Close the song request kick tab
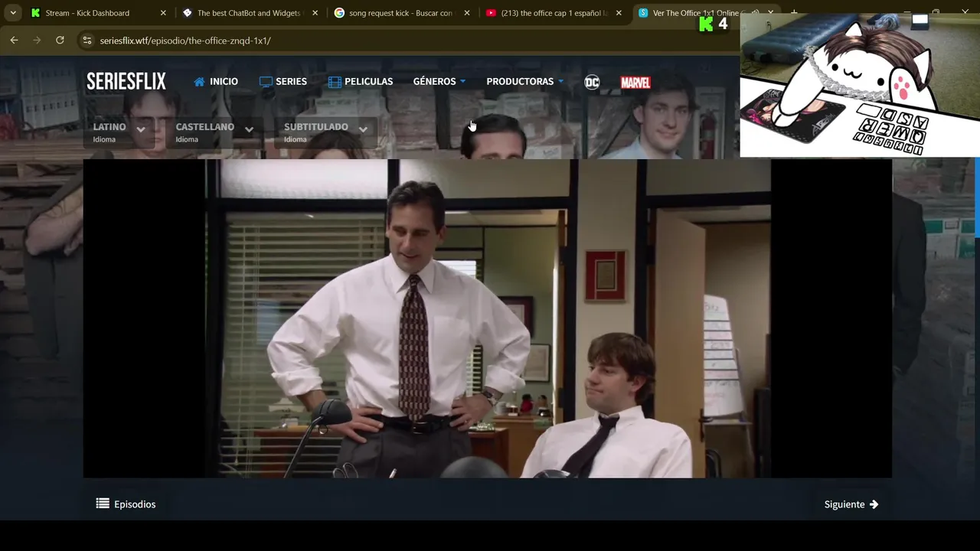980x551 pixels. tap(467, 13)
